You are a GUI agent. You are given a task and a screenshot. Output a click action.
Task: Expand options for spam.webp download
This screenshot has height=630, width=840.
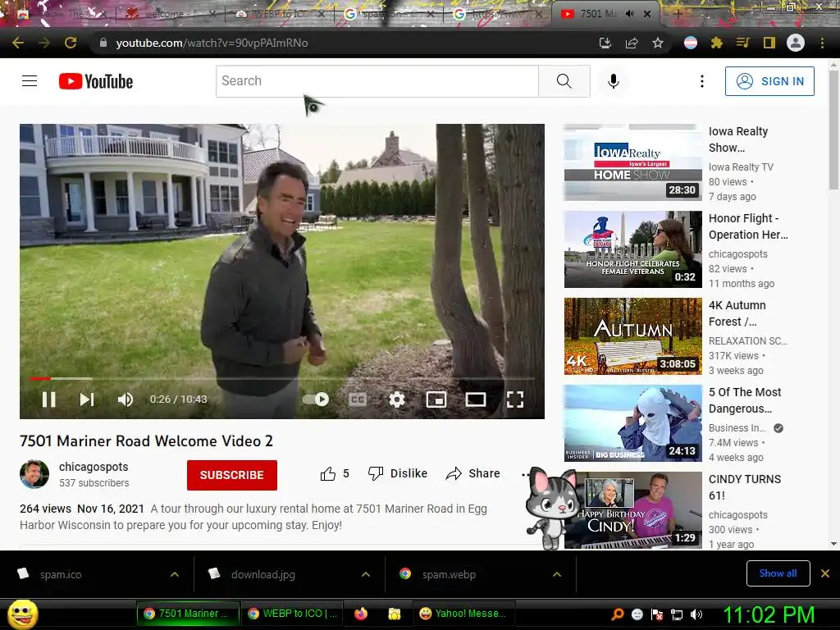click(x=557, y=574)
